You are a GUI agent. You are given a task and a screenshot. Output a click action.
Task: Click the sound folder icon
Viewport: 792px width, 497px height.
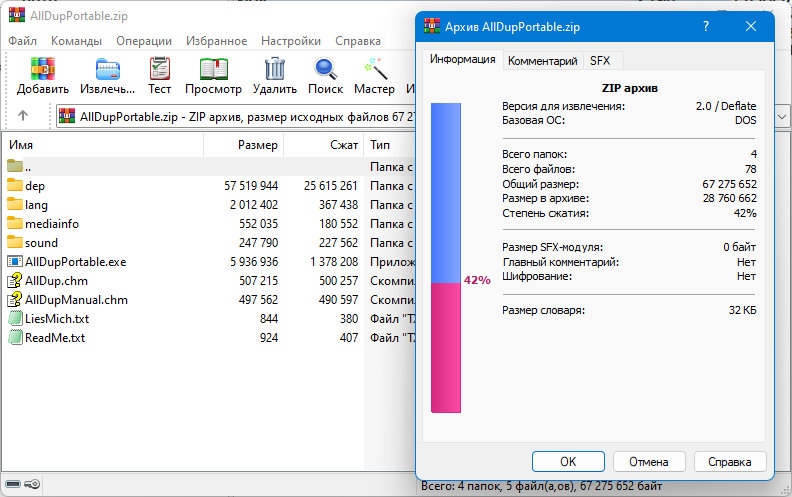pos(15,242)
